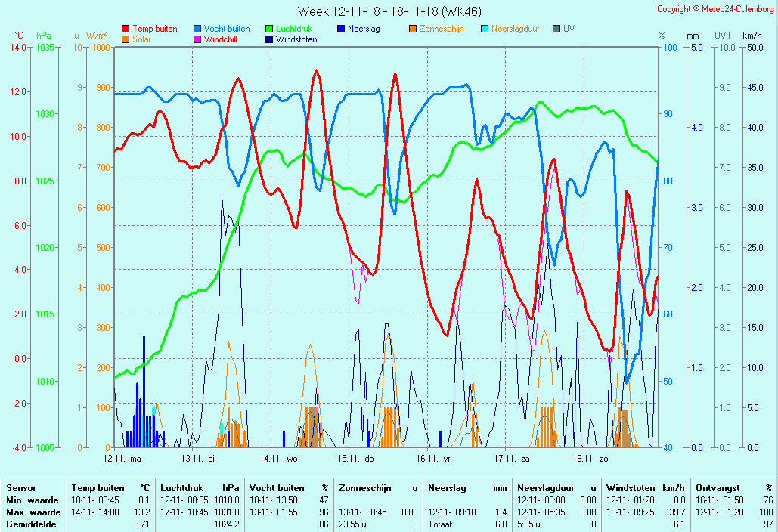
Task: Click the orange Zonneschijn legend swatch
Action: [x=413, y=29]
